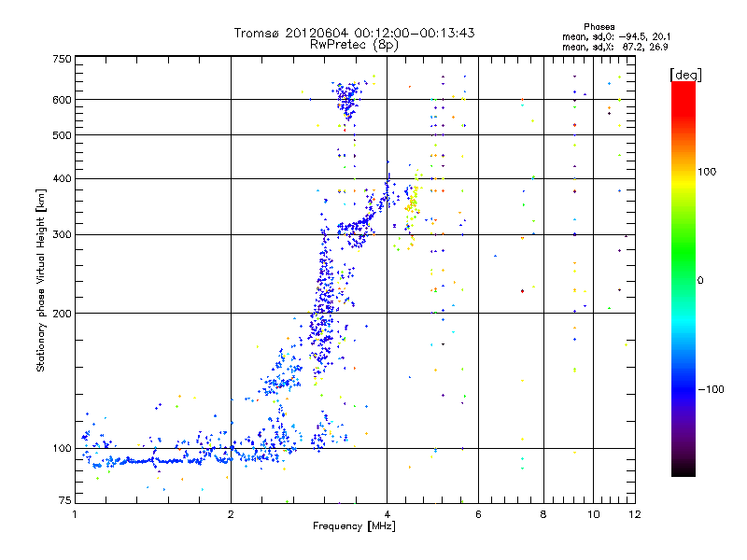This screenshot has height=560, width=747.
Task: Click the plot title 'Tromsø 20120604 00:12:00-00:13:43'
Action: (354, 33)
